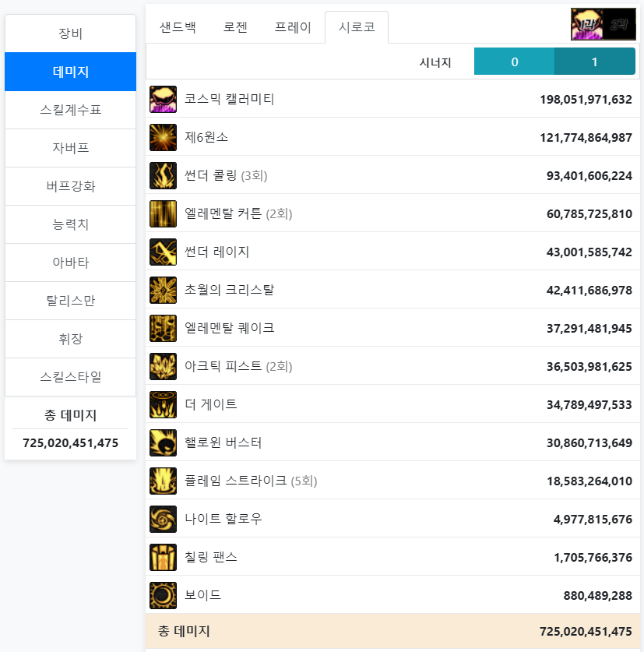This screenshot has width=644, height=652.
Task: Click the 보이드 skill name
Action: click(202, 595)
